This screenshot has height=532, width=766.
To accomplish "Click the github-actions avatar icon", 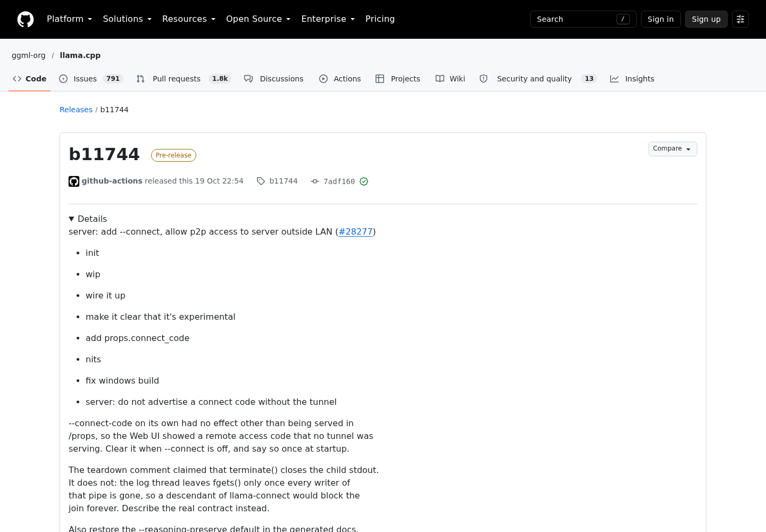I will (74, 181).
